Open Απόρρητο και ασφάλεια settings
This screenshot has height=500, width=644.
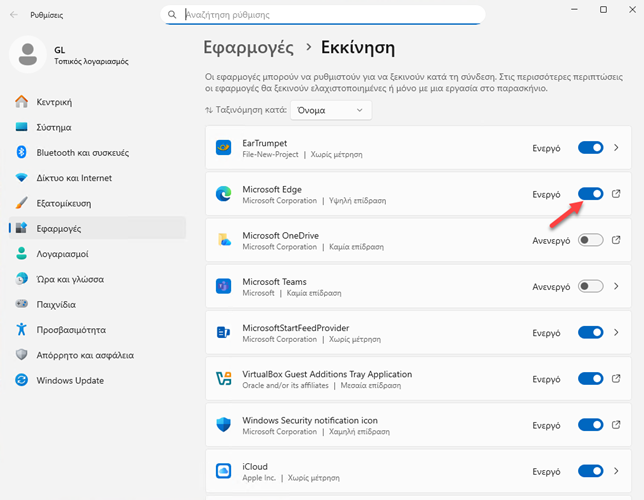tap(97, 355)
